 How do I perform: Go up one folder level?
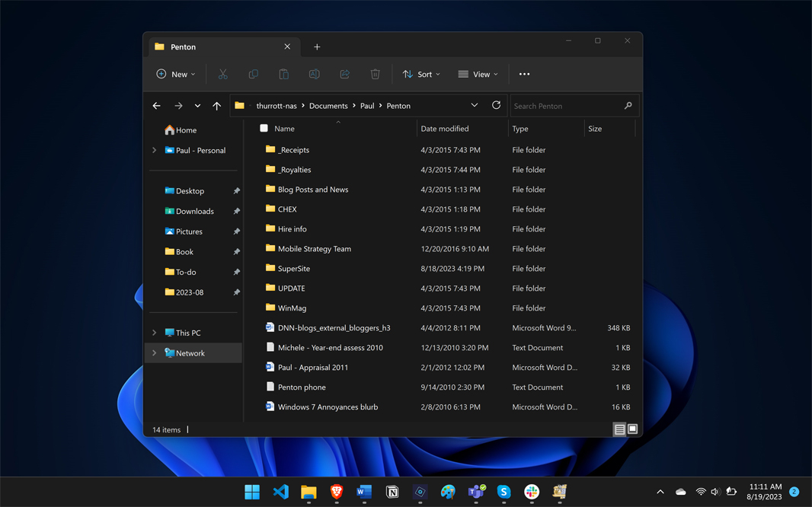(x=217, y=106)
